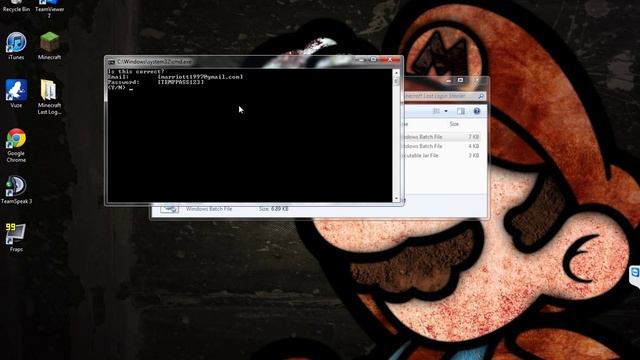Maximize the Explorer window behind cmd

click(x=460, y=80)
